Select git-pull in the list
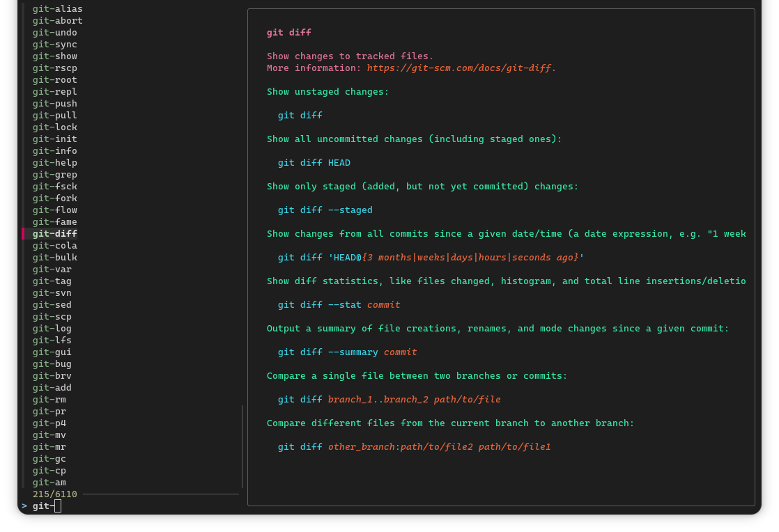Screen dimensions: 779x532 54,116
